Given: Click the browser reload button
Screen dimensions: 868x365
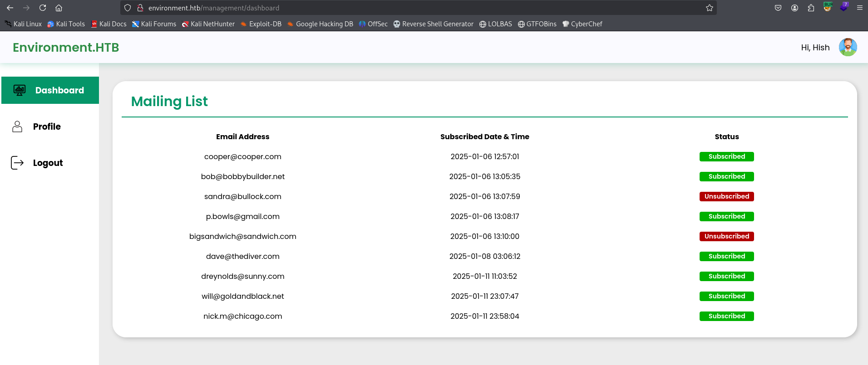Looking at the screenshot, I should [x=43, y=8].
